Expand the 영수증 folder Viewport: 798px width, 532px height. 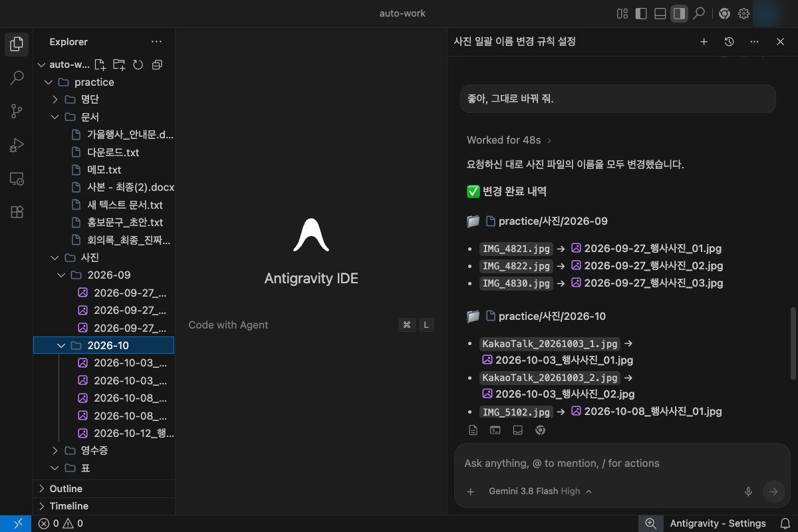tap(55, 451)
